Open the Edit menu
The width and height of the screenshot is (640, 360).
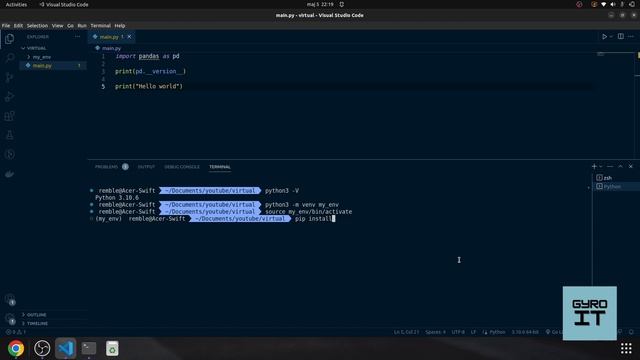18,26
